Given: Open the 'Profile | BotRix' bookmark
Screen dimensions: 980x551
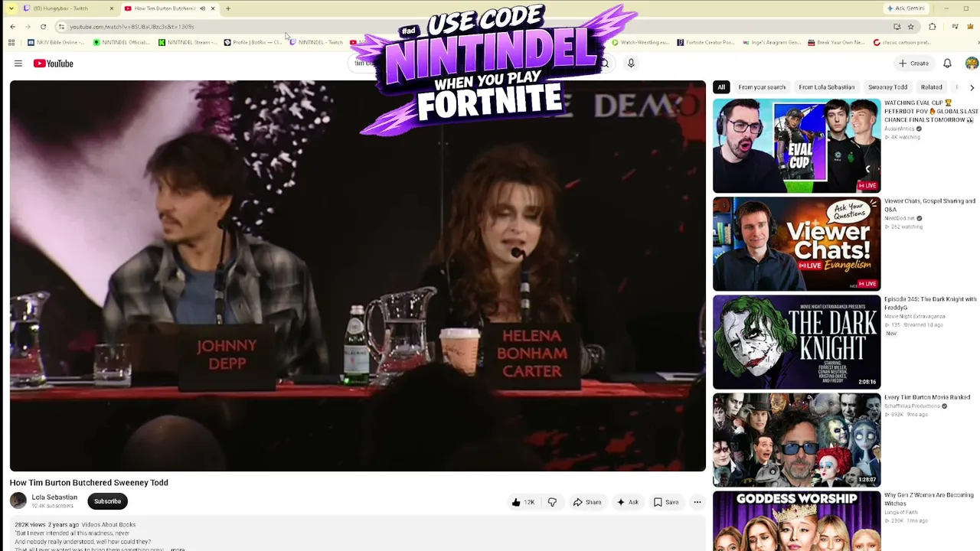Looking at the screenshot, I should (x=253, y=43).
